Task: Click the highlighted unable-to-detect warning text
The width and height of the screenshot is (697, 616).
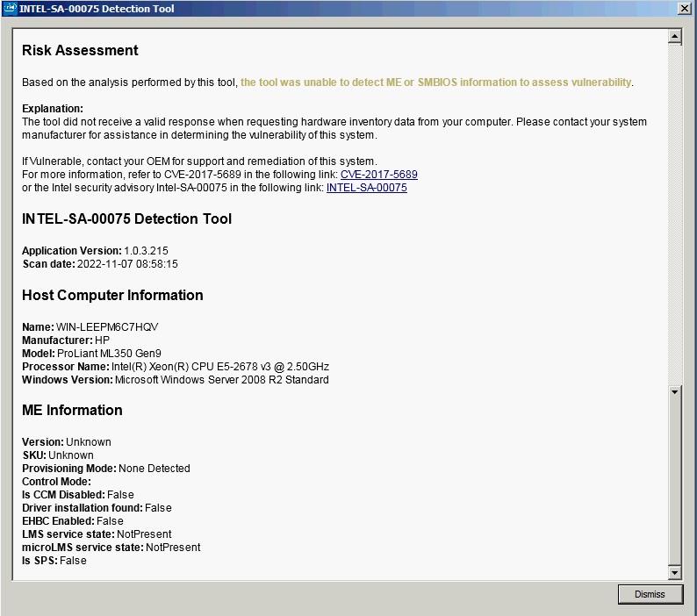Action: 435,82
